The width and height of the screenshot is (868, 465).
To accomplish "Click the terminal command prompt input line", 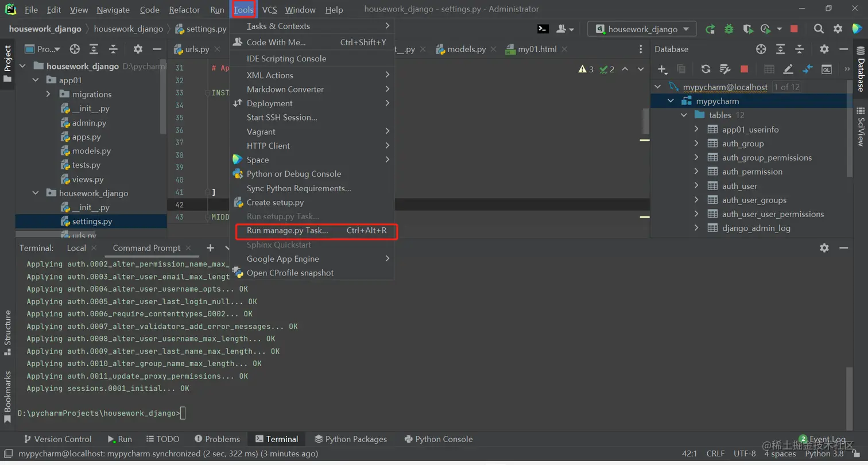I will [x=183, y=413].
